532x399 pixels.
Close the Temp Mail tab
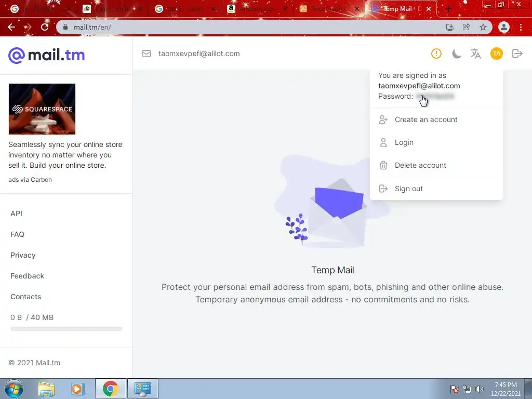click(x=429, y=9)
